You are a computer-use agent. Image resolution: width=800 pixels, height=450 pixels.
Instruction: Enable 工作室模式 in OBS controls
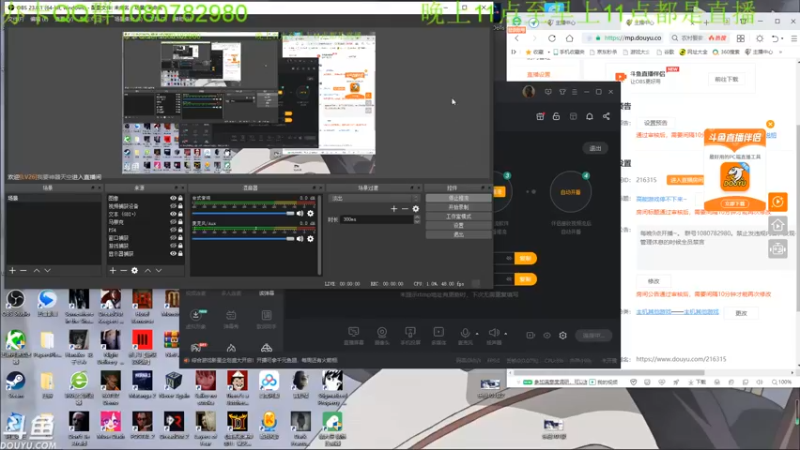click(458, 216)
